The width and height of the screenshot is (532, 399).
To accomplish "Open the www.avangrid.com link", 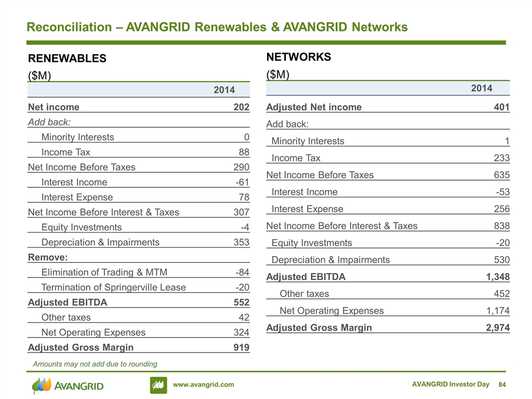I will [x=203, y=385].
